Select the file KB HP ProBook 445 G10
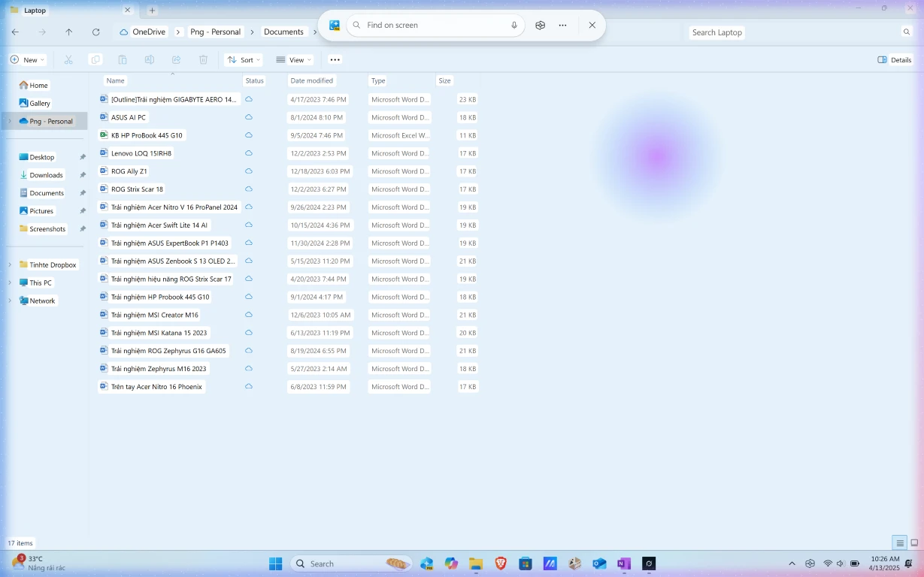 [x=147, y=135]
